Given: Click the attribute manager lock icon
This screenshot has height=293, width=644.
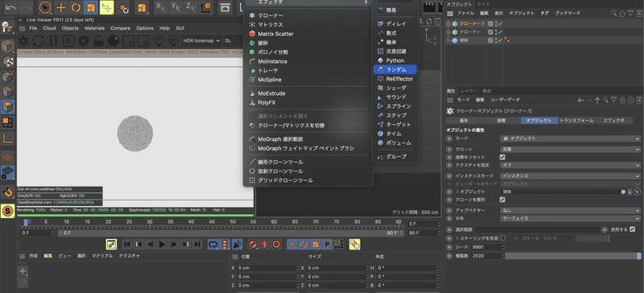Looking at the screenshot, I should coord(622,101).
